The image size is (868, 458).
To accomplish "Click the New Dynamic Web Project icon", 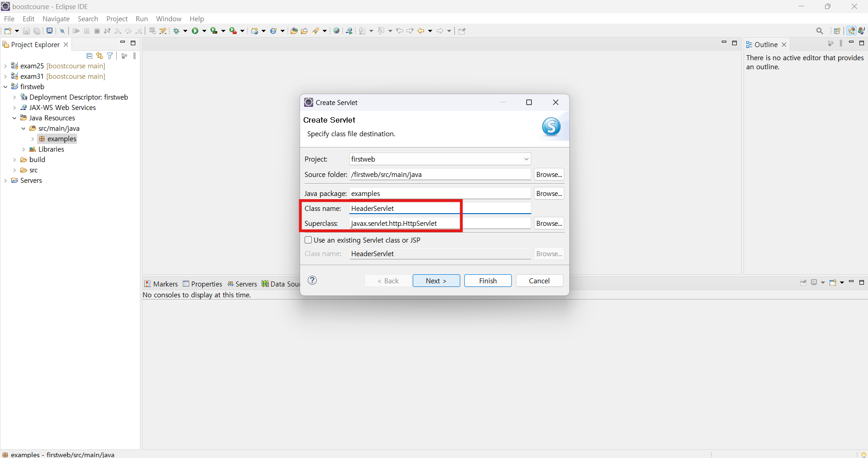I will tap(255, 31).
